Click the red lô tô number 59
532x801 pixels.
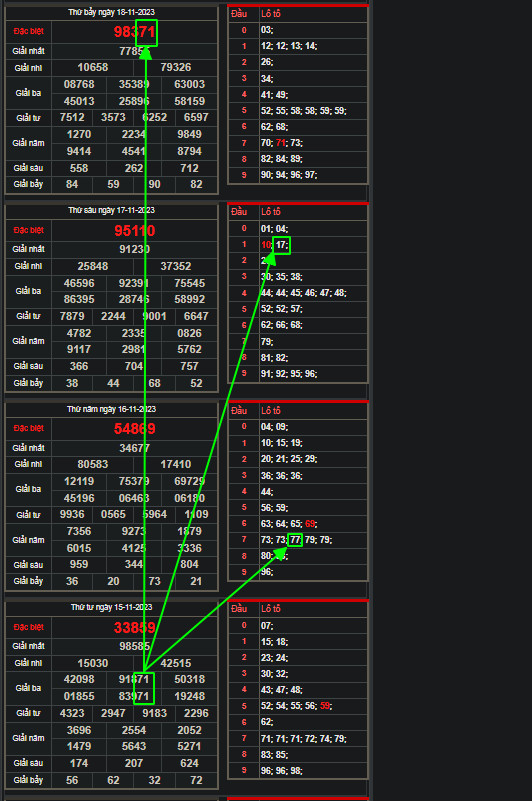(x=325, y=706)
